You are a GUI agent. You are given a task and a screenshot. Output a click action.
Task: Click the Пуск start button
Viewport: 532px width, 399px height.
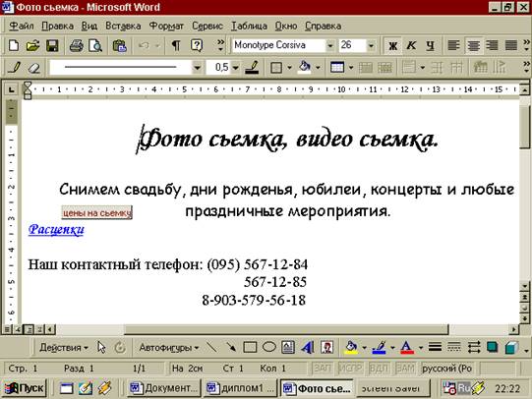coord(25,388)
